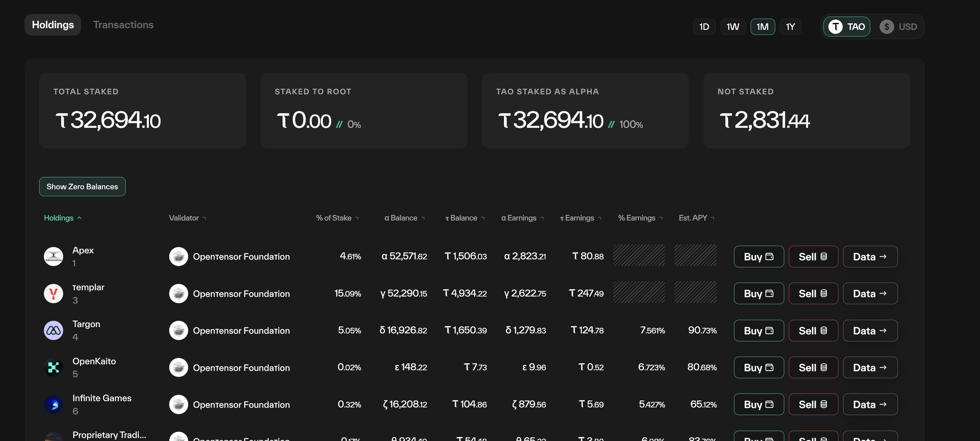Screen dimensions: 980x441
Task: Toggle the Show Zero Balances filter
Action: (x=82, y=187)
